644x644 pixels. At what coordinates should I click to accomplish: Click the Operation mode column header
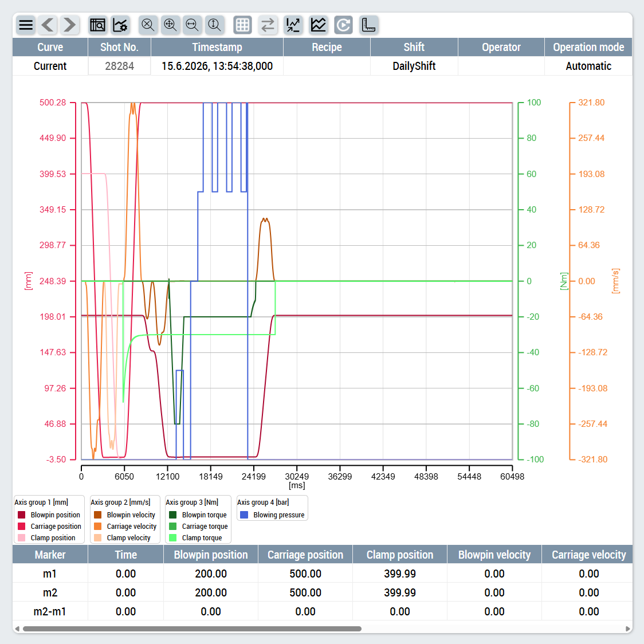coord(588,47)
